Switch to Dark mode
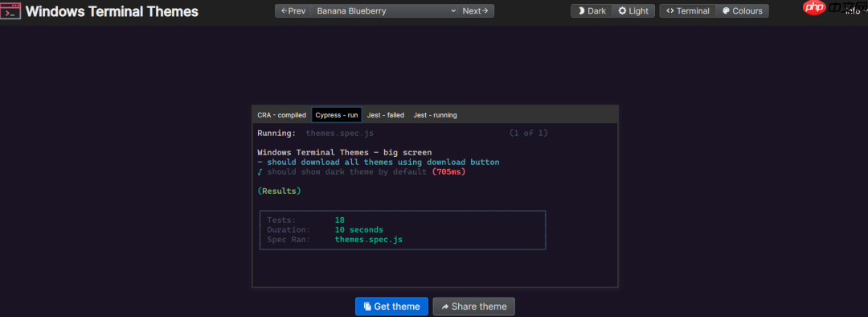 (592, 10)
